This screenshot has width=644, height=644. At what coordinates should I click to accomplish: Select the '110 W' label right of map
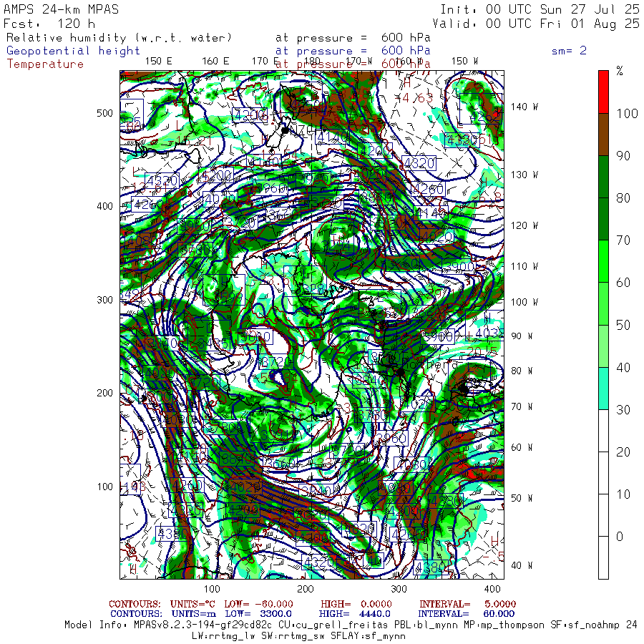tap(524, 267)
